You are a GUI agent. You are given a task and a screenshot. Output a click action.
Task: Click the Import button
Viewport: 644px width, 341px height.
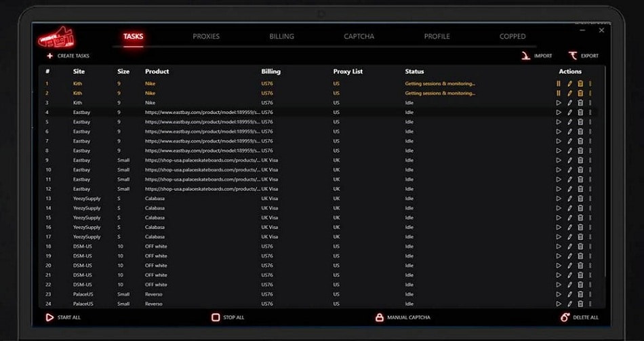(537, 56)
